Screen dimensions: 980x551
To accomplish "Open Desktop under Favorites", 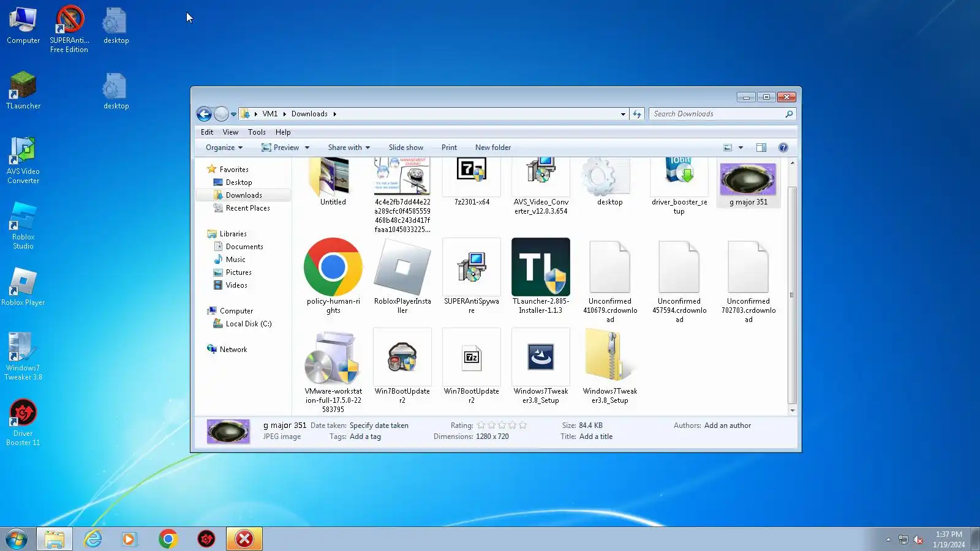I will 238,182.
